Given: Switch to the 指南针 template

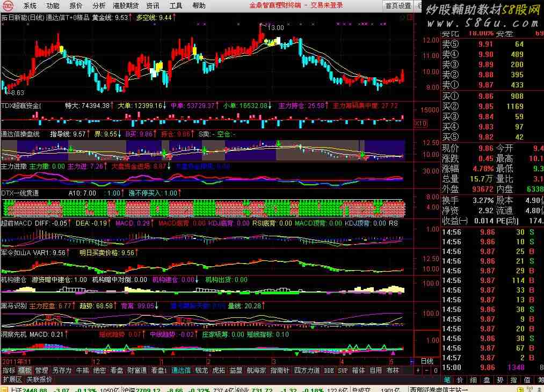Looking at the screenshot, I should click(x=280, y=371).
